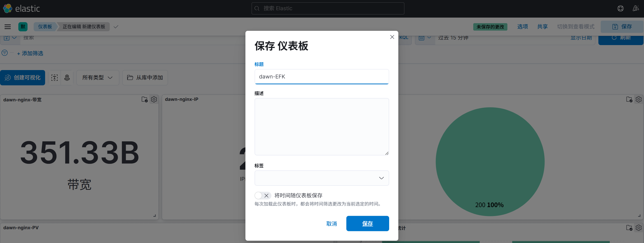Click library icon on dawn-nginx-带宽 panel
Viewport: 644px width, 243px height.
[x=144, y=99]
